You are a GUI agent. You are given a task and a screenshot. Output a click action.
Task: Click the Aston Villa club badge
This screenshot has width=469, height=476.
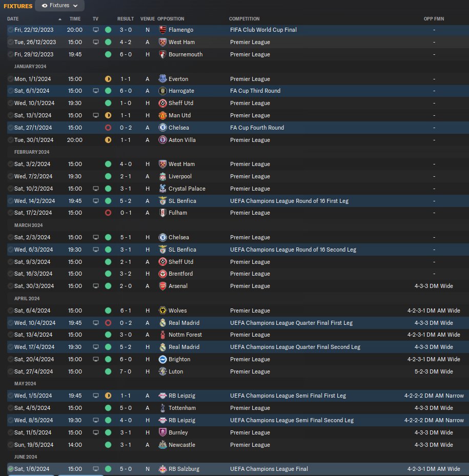coord(163,140)
